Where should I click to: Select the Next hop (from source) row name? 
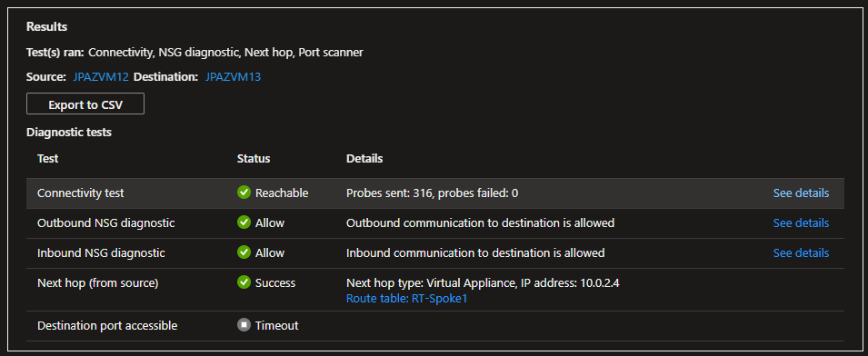coord(98,283)
